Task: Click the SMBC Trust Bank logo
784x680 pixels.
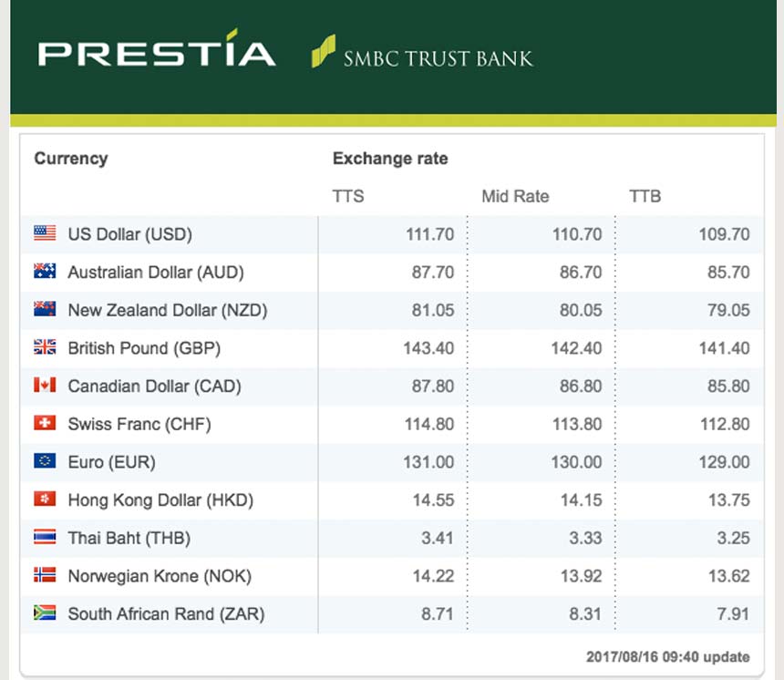Action: pos(422,55)
